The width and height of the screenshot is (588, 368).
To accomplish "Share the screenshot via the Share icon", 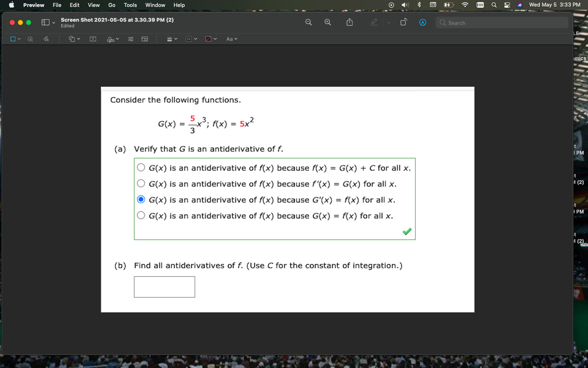I will click(x=349, y=22).
